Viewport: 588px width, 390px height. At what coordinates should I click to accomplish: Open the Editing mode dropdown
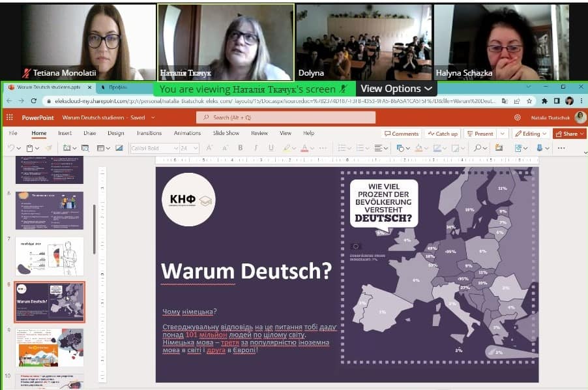point(531,134)
